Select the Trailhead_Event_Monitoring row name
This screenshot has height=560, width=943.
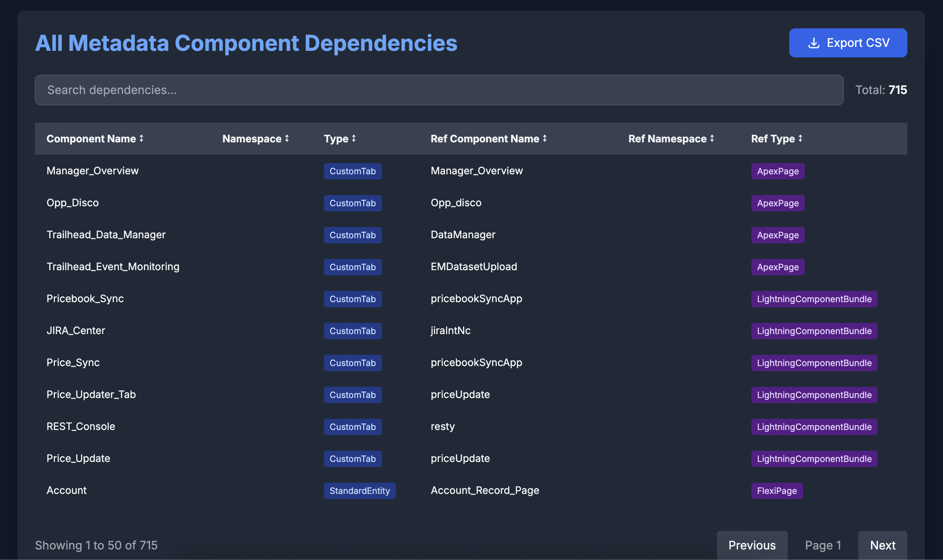(113, 267)
